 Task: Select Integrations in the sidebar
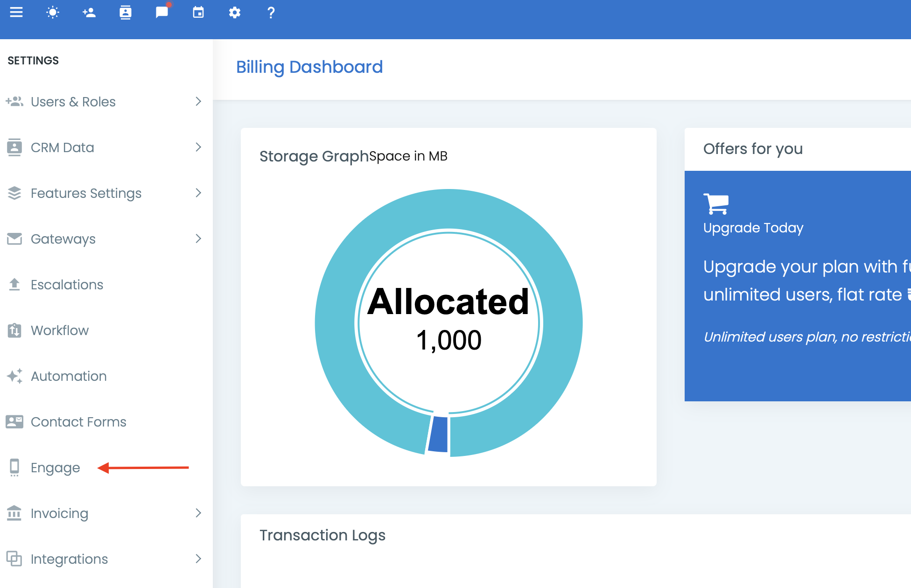pyautogui.click(x=69, y=559)
